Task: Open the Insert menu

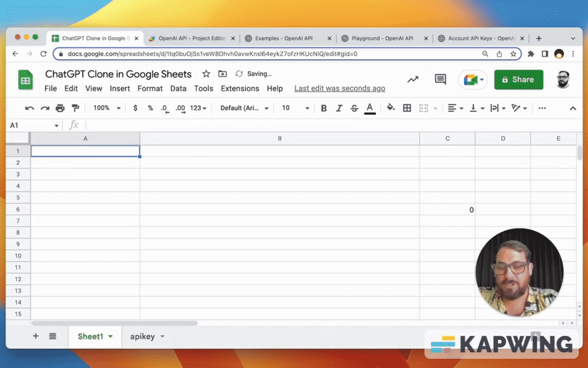Action: (120, 88)
